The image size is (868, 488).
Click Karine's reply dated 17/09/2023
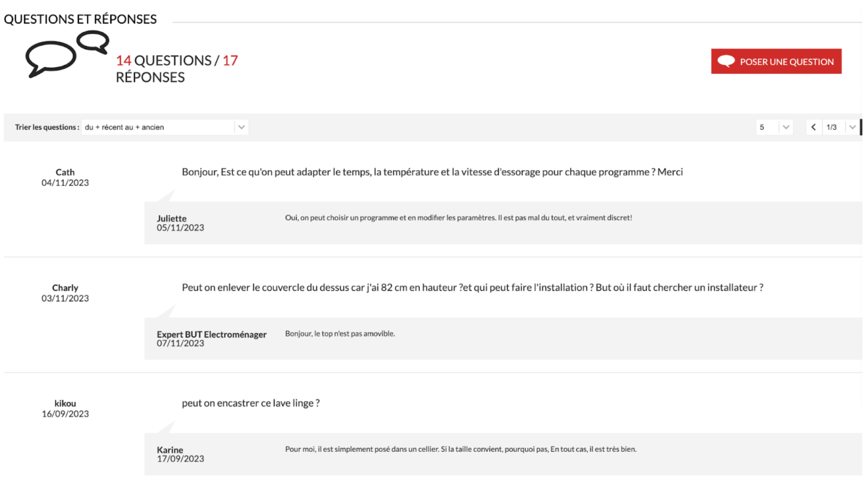[x=461, y=449]
